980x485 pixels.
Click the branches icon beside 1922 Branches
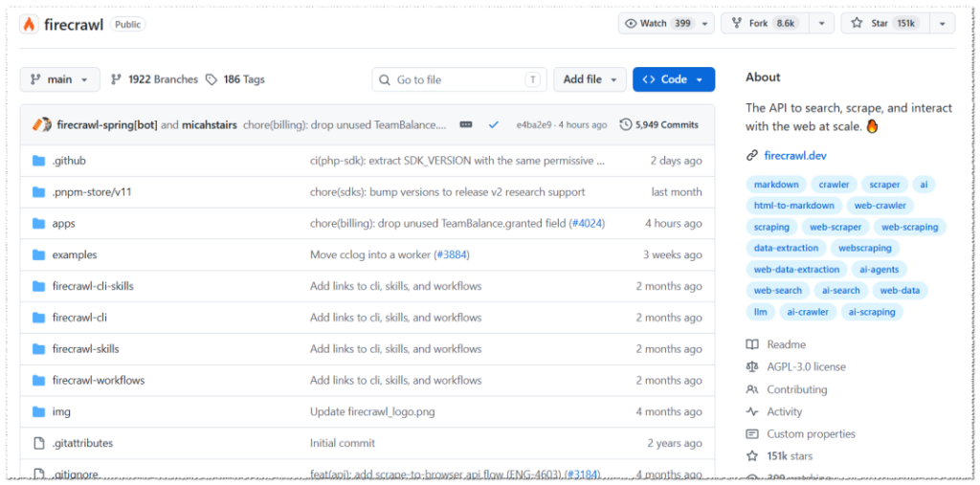[x=116, y=79]
